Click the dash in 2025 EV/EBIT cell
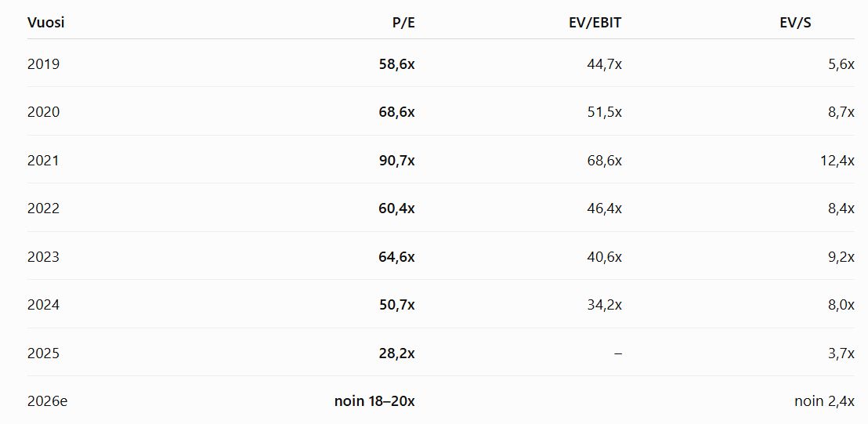The image size is (868, 424). click(x=618, y=353)
